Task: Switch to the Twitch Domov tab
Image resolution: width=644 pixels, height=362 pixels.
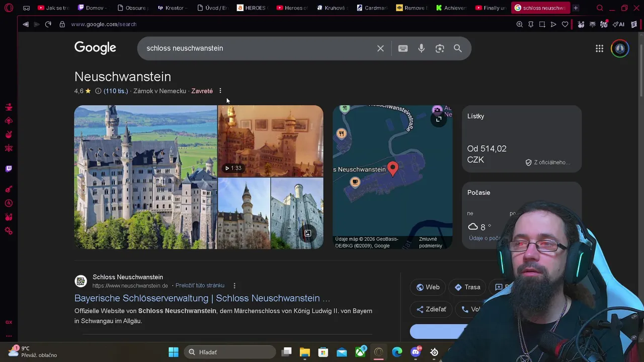Action: tap(93, 8)
